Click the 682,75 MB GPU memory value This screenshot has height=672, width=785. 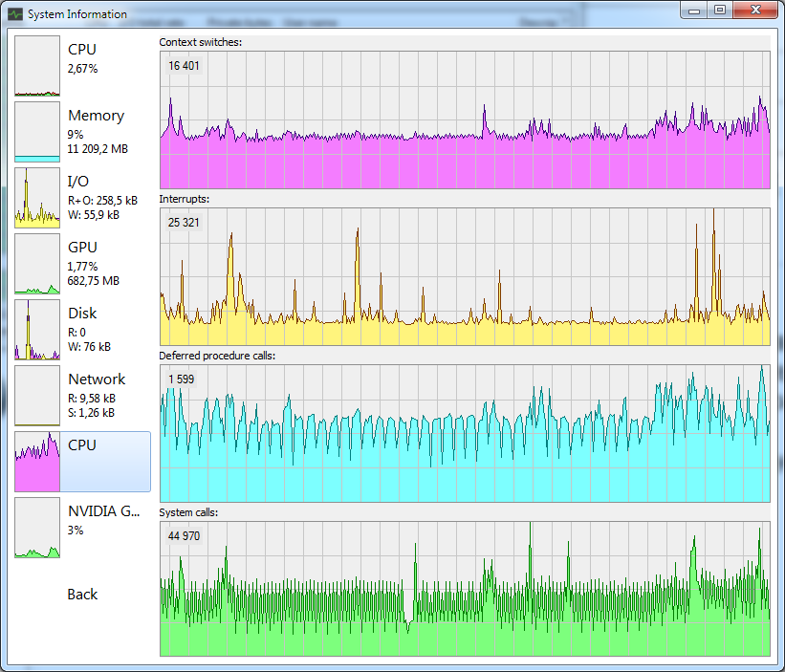[x=94, y=281]
